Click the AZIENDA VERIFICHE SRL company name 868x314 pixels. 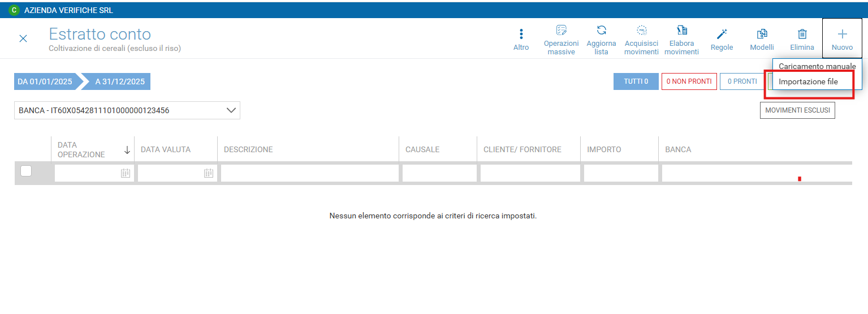68,10
